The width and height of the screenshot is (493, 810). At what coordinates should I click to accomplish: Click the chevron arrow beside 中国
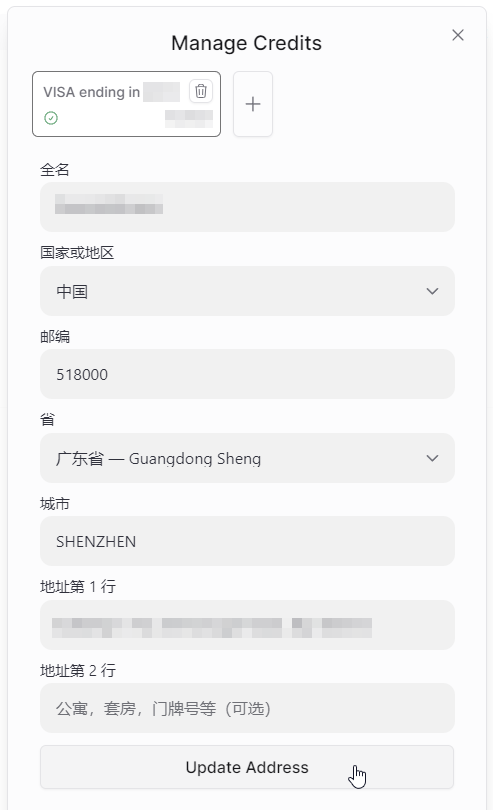click(433, 291)
